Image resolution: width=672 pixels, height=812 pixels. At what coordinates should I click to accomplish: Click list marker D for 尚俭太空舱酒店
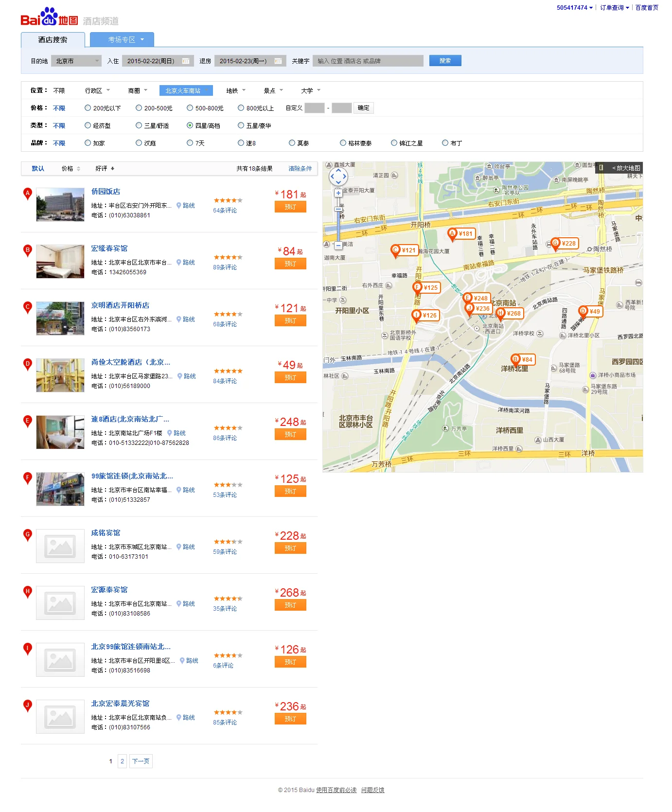[x=28, y=365]
